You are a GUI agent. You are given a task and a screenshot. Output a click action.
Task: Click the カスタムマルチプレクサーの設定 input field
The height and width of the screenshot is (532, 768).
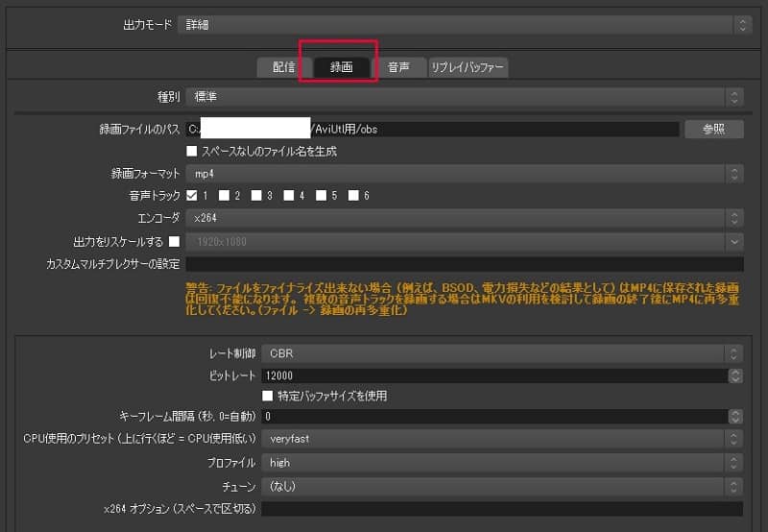tap(465, 264)
